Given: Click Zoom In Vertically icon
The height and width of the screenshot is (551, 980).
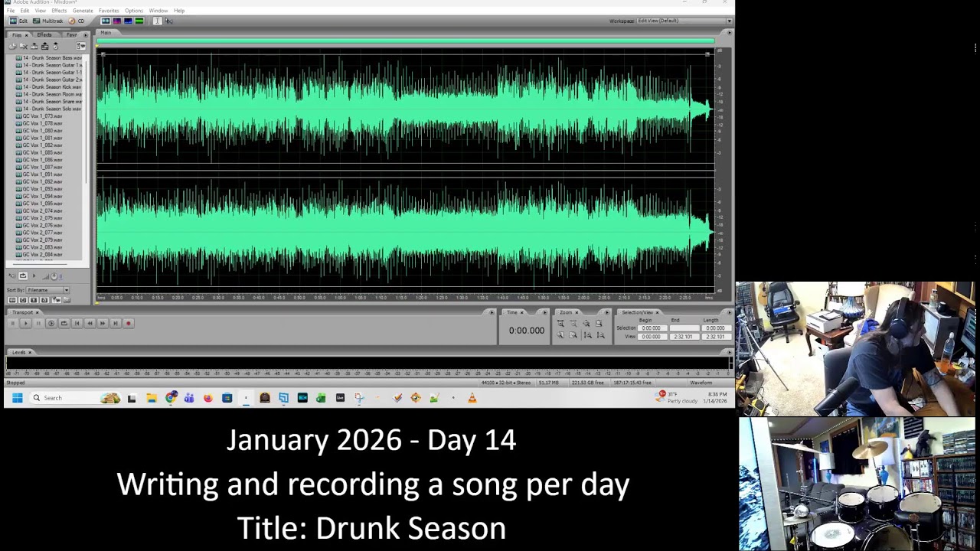Looking at the screenshot, I should pyautogui.click(x=588, y=335).
